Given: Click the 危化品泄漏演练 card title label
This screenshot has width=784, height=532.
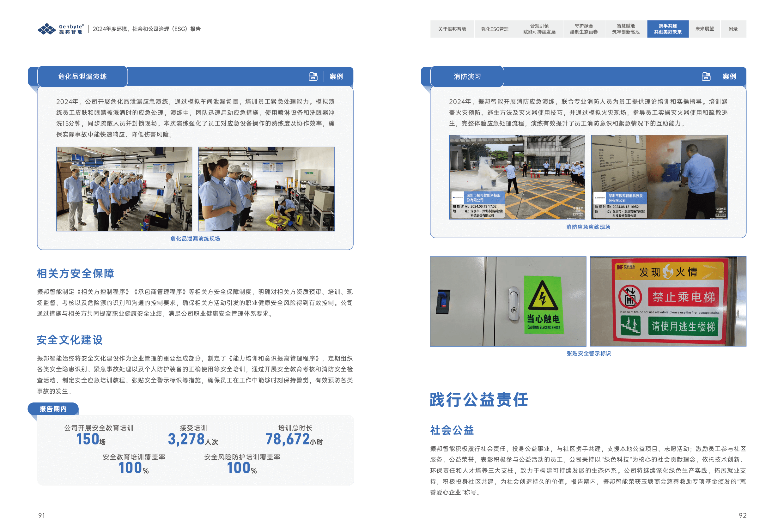Looking at the screenshot, I should coord(82,76).
